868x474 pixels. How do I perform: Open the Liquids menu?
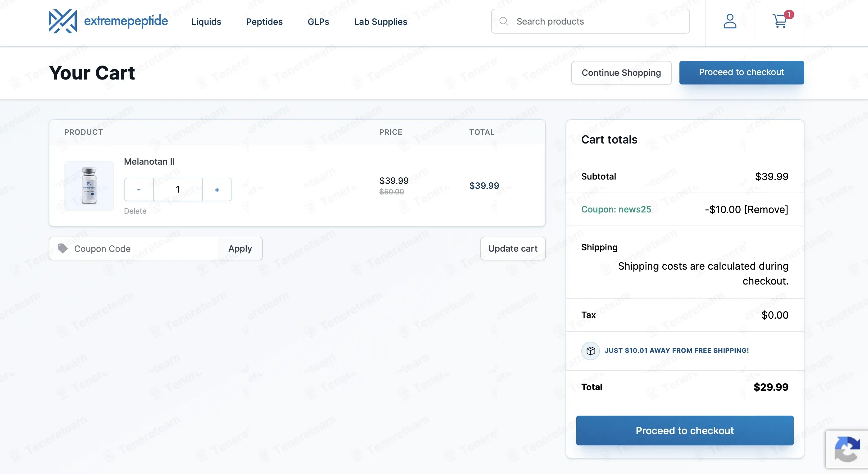tap(206, 21)
